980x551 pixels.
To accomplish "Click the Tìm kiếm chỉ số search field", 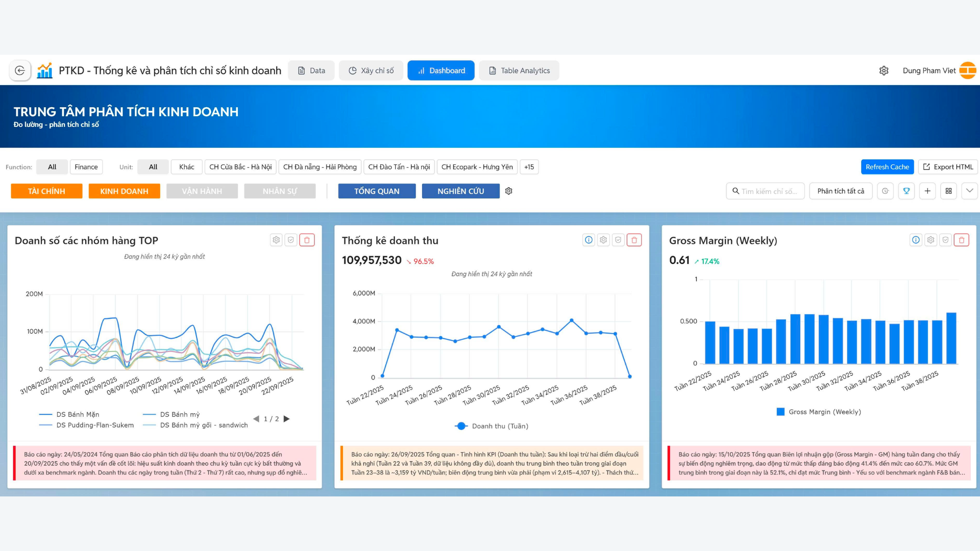I will pos(765,191).
